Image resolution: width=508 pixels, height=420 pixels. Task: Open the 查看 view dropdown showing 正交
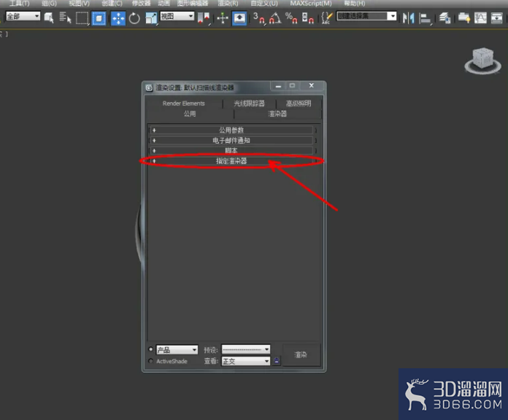point(245,361)
